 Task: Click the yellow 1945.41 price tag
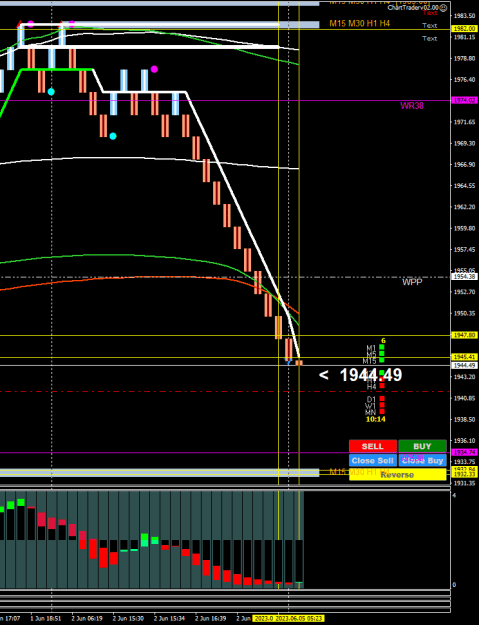pos(464,357)
